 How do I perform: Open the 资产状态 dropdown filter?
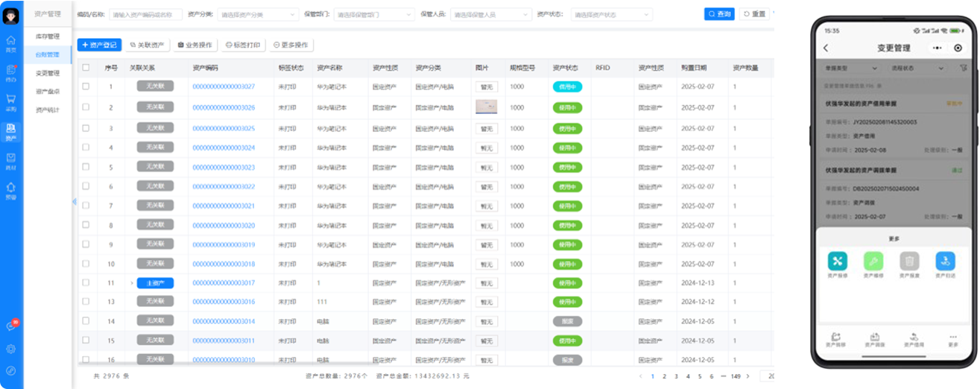pyautogui.click(x=610, y=14)
